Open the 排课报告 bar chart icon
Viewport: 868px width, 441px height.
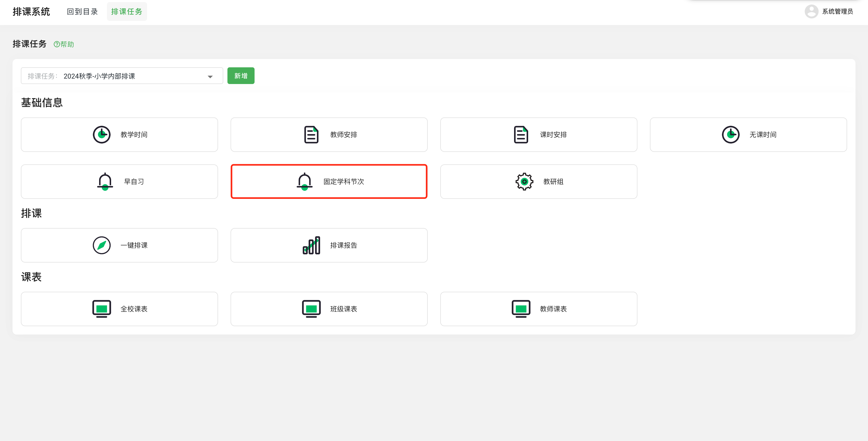[x=311, y=245]
